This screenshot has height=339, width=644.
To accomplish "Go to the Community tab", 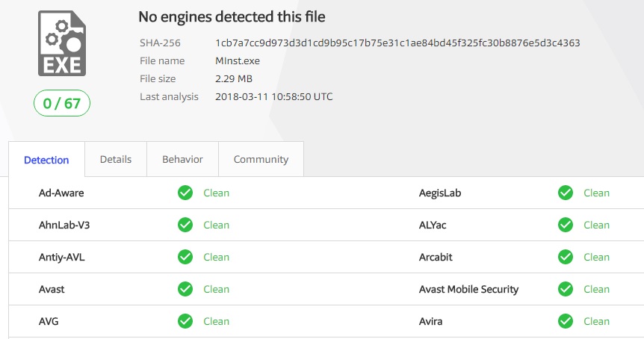I will click(x=261, y=159).
